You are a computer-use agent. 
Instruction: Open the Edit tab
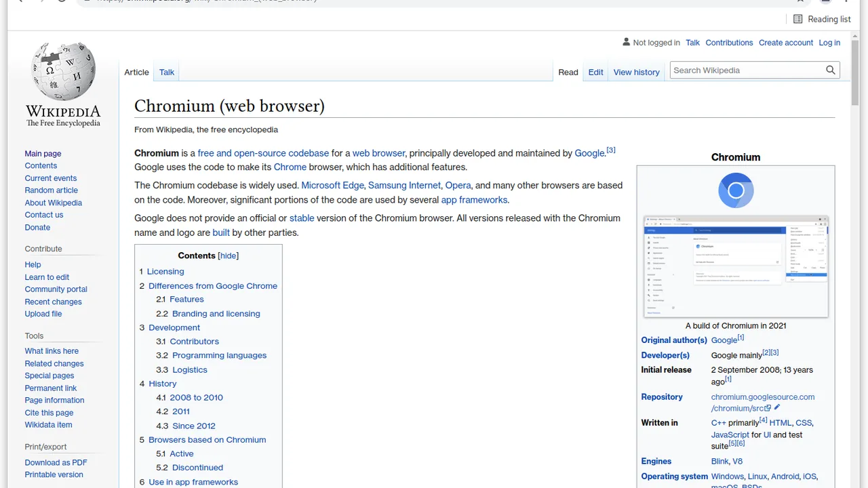point(596,72)
